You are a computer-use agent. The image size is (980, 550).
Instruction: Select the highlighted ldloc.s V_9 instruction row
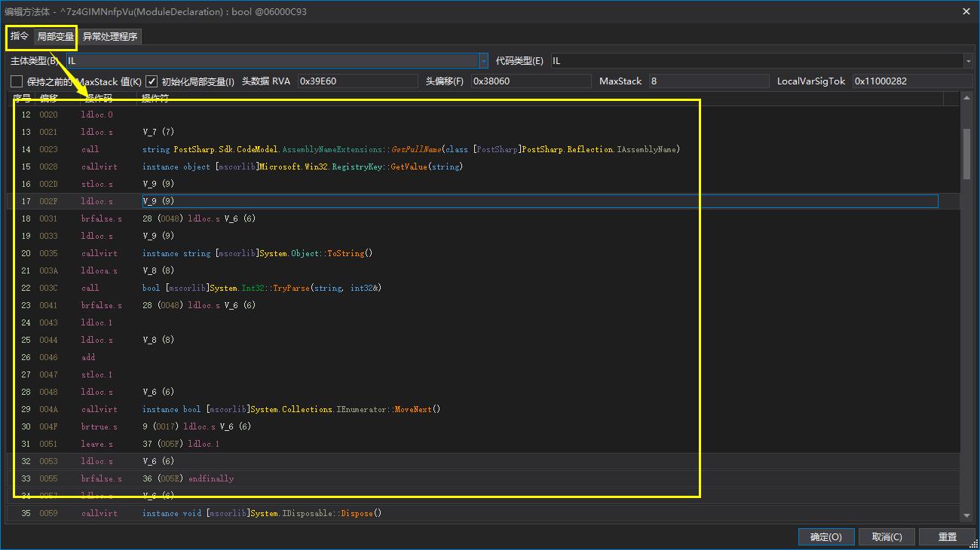(302, 200)
